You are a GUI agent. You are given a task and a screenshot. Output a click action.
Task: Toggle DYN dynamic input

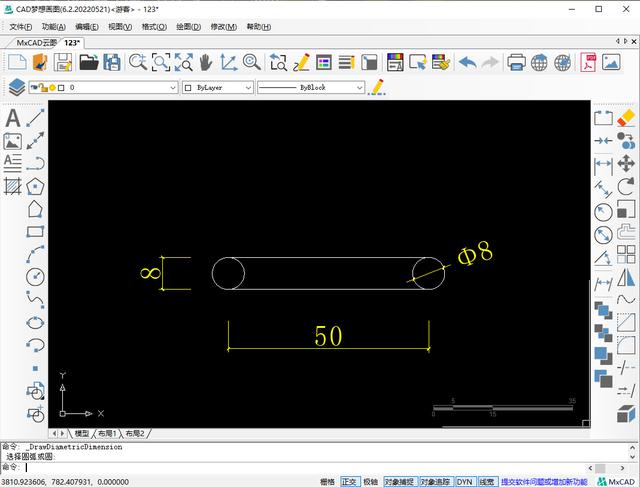click(465, 481)
